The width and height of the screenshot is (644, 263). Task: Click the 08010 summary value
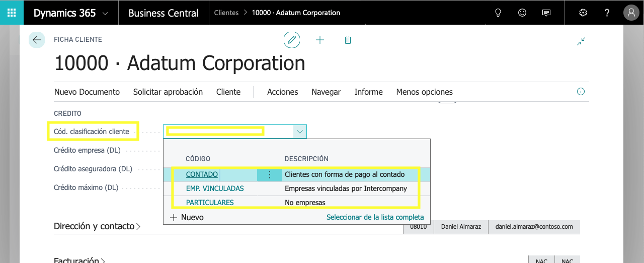(x=419, y=227)
